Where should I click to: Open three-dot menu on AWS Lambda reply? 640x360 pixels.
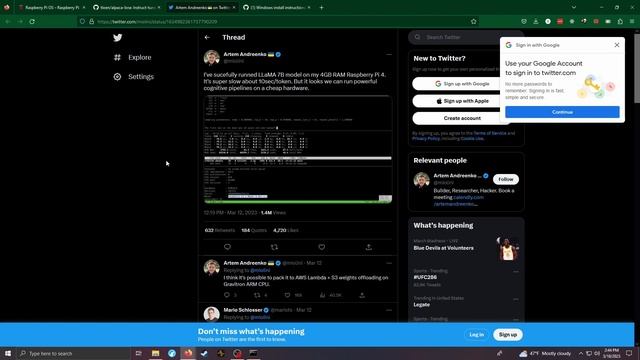tap(389, 263)
